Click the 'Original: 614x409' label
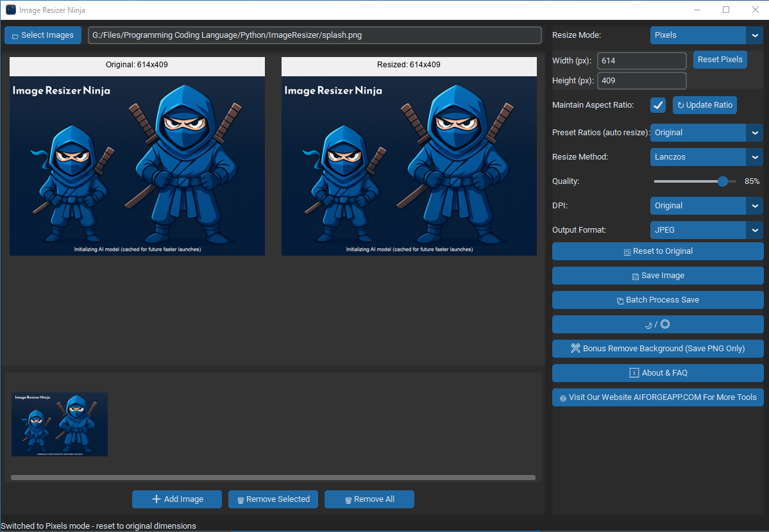Screen dimensions: 769x532 coord(137,65)
